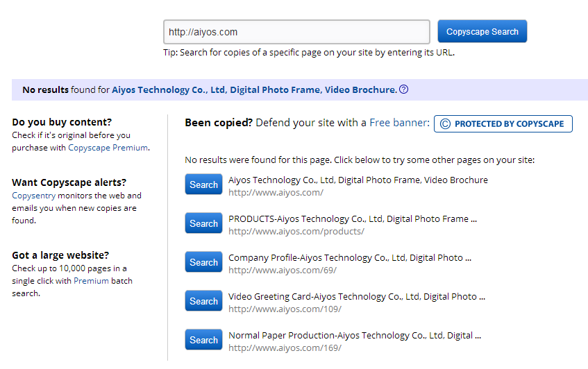Click the 'No results' bold text
Image resolution: width=588 pixels, height=369 pixels.
[45, 90]
